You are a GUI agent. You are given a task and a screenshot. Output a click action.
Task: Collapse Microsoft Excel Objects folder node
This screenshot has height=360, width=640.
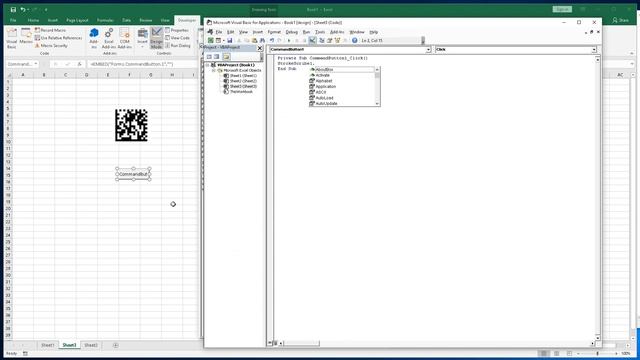pyautogui.click(x=213, y=71)
